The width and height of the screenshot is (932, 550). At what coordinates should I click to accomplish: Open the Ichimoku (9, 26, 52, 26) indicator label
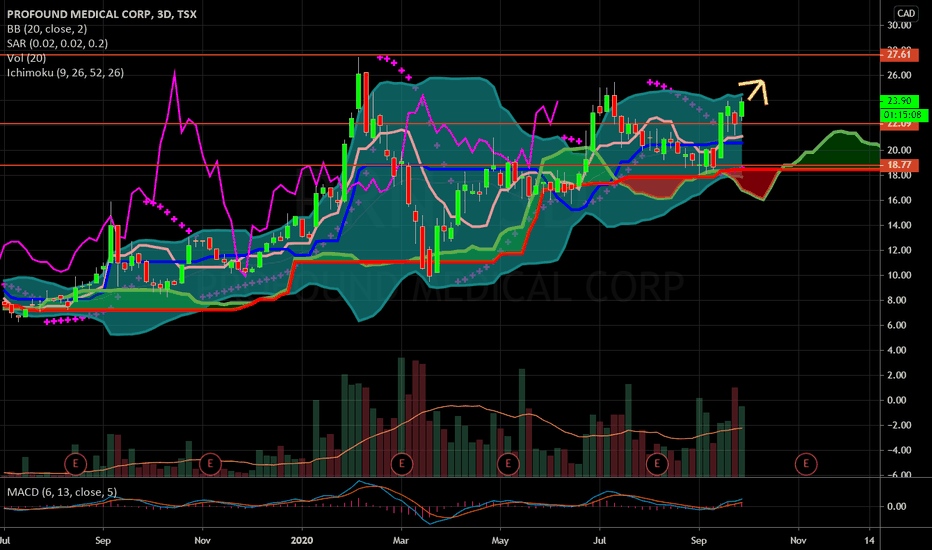[65, 73]
